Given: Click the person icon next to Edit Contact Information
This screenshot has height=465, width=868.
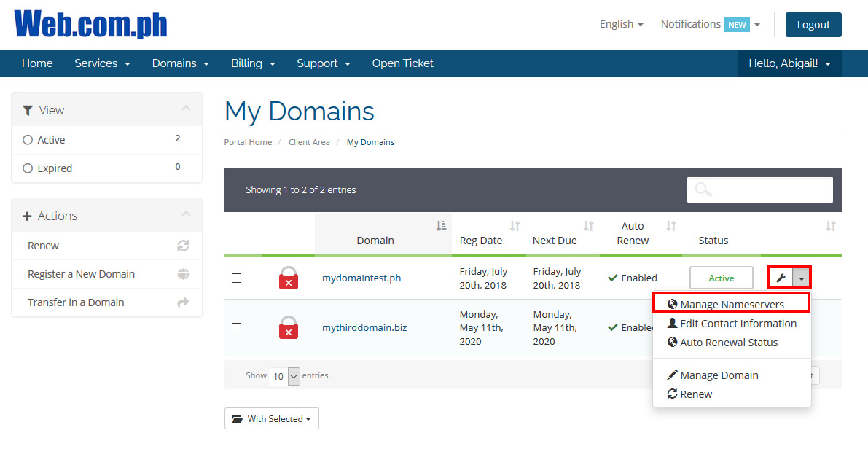Looking at the screenshot, I should tap(673, 323).
